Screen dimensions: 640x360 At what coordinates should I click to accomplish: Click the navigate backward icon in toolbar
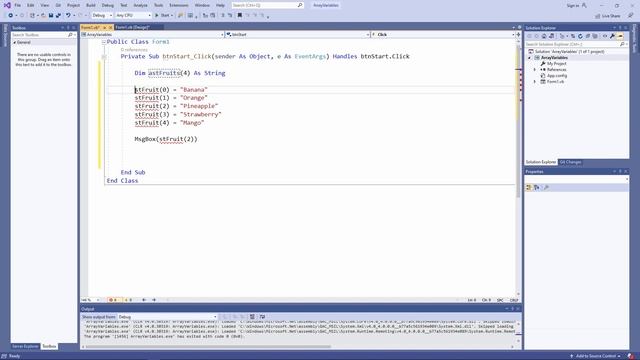[x=11, y=15]
